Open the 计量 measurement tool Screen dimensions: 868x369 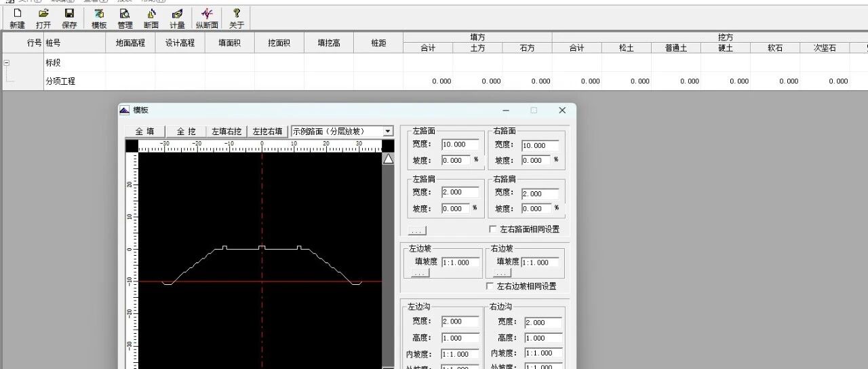tap(177, 18)
